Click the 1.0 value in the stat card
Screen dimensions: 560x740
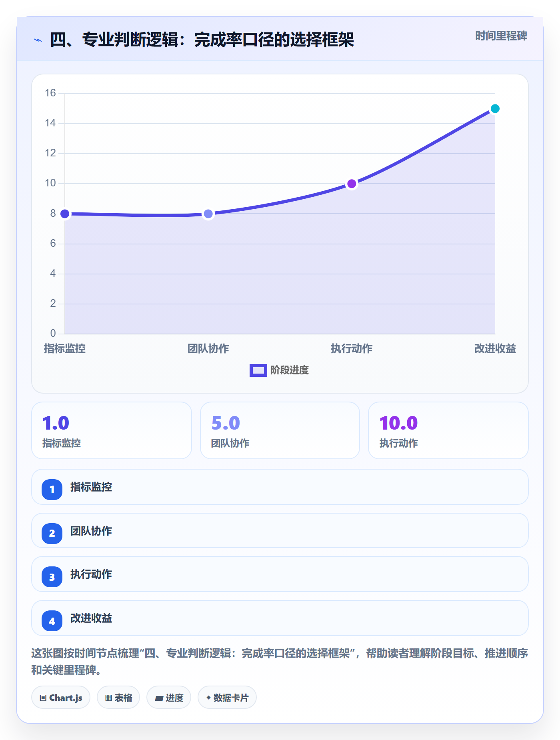(x=56, y=423)
